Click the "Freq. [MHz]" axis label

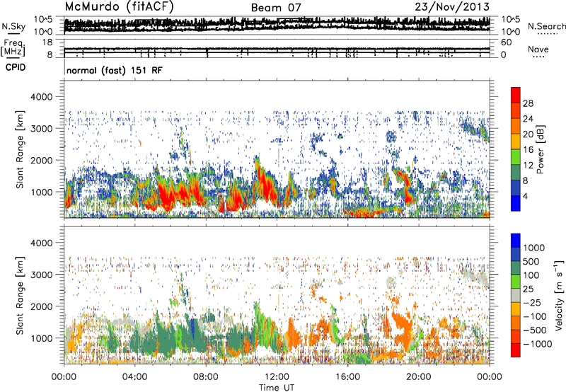[x=13, y=47]
